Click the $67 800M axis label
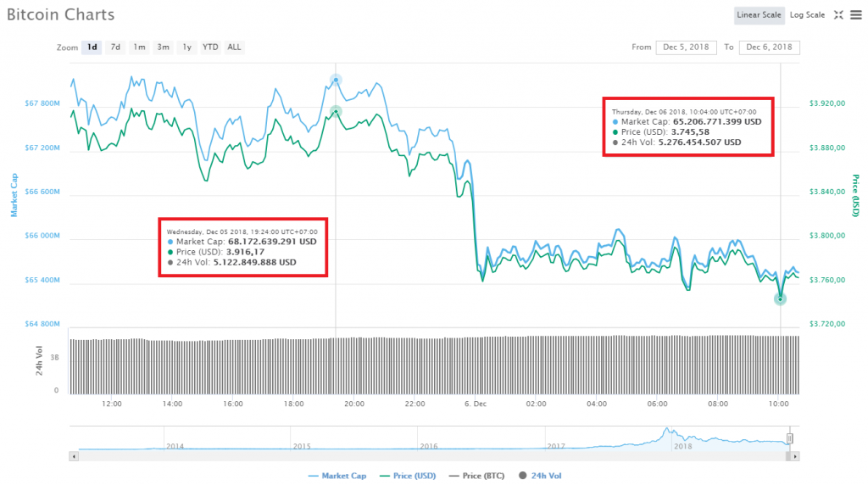 click(42, 103)
